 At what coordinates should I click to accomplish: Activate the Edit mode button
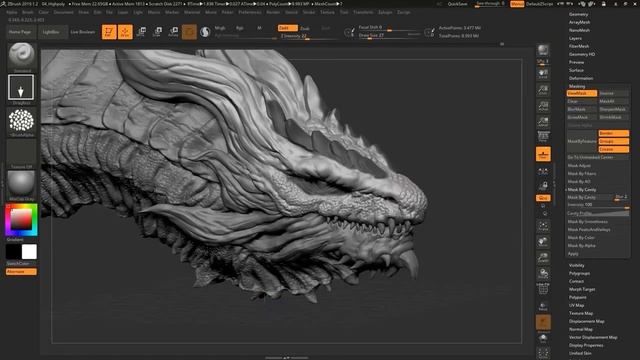tap(109, 32)
